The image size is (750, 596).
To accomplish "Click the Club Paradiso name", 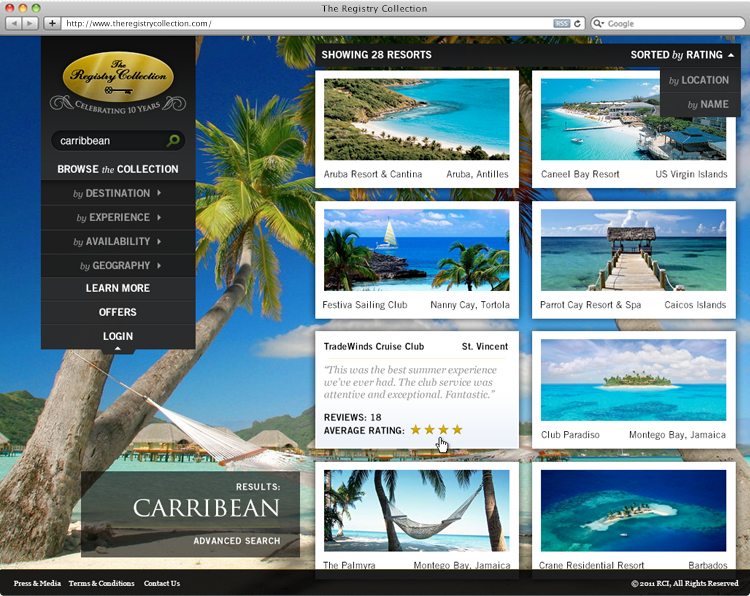I will [570, 435].
